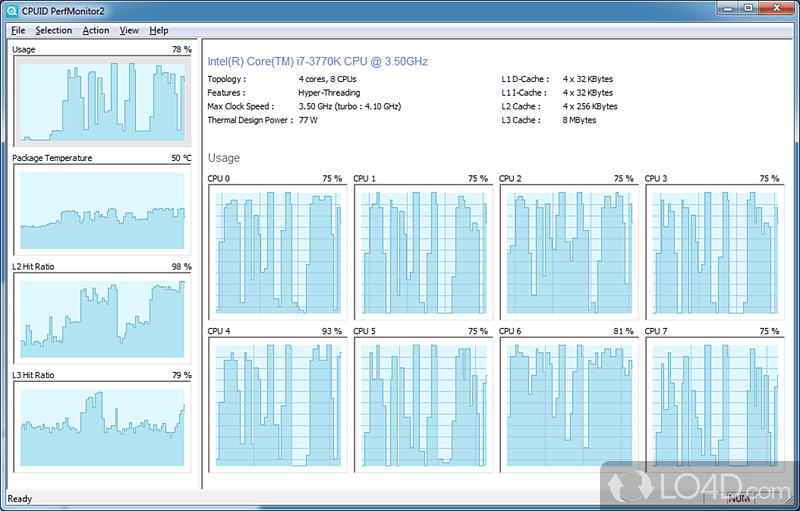Viewport: 800px width, 511px height.
Task: Click the L1 D-Cache '4 x 32 KBytes' value
Action: point(588,79)
